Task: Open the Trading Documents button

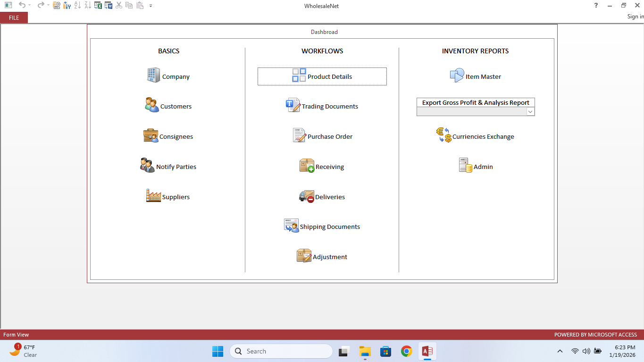Action: [x=322, y=106]
